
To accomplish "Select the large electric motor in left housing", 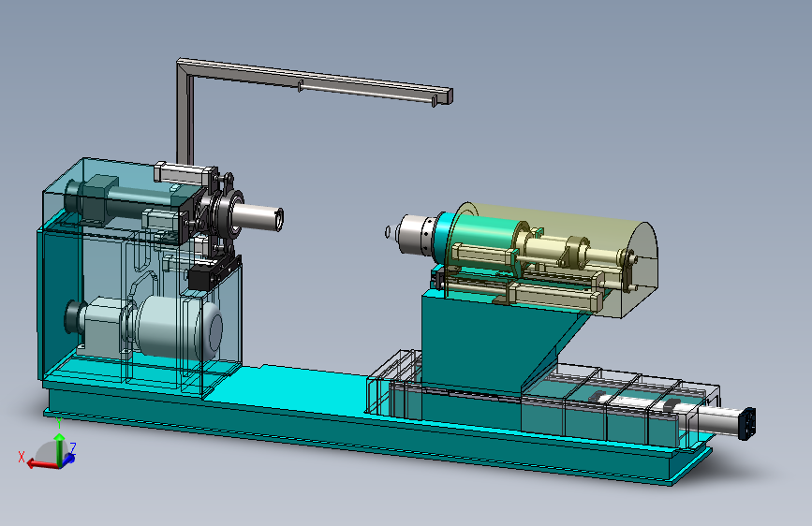I will (x=179, y=328).
